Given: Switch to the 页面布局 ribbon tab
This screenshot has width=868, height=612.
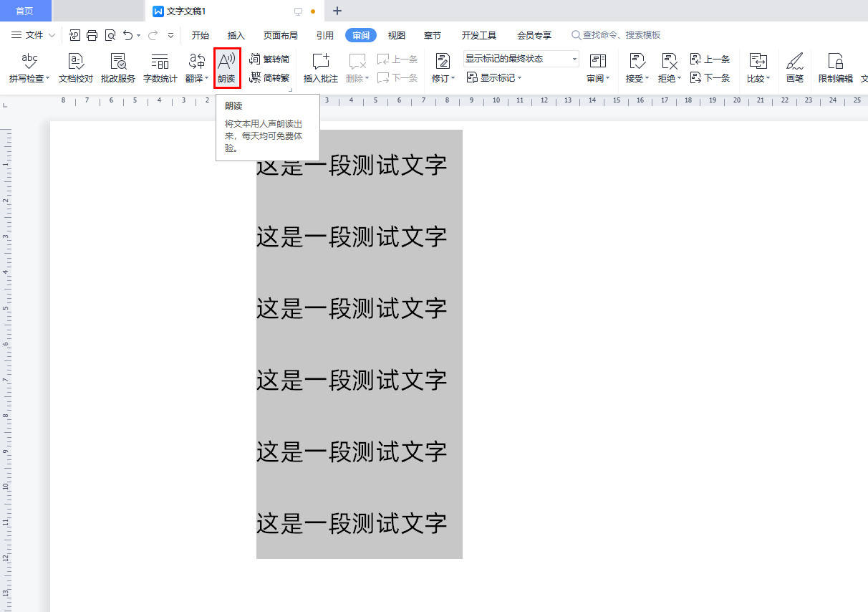Looking at the screenshot, I should (280, 35).
